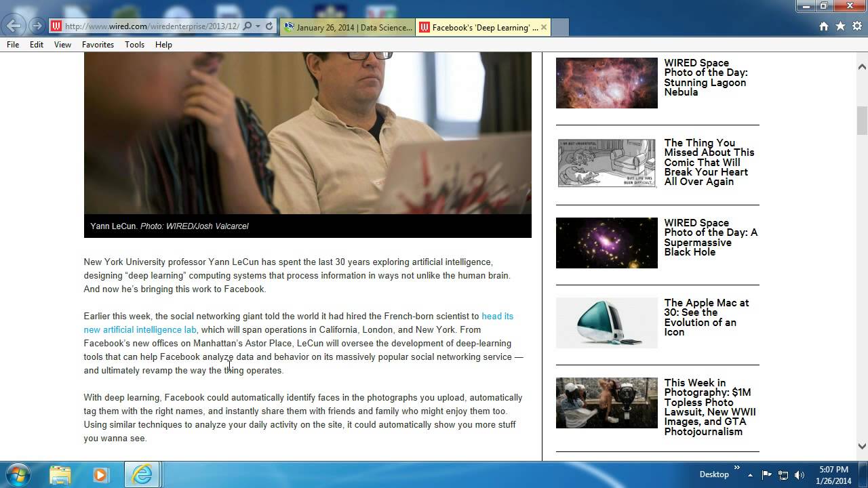
Task: Click the Desktop toolbar label in taskbar
Action: click(x=714, y=474)
